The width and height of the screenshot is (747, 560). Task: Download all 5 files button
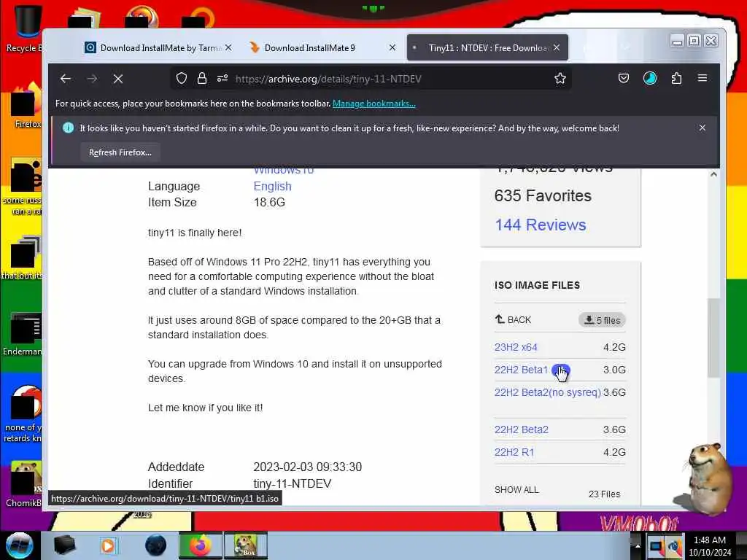tap(602, 320)
